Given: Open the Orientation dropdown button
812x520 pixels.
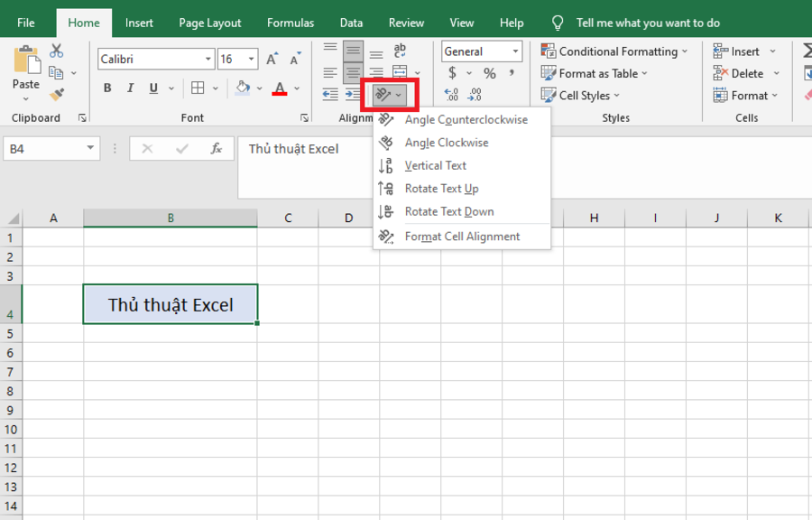Looking at the screenshot, I should click(x=390, y=95).
